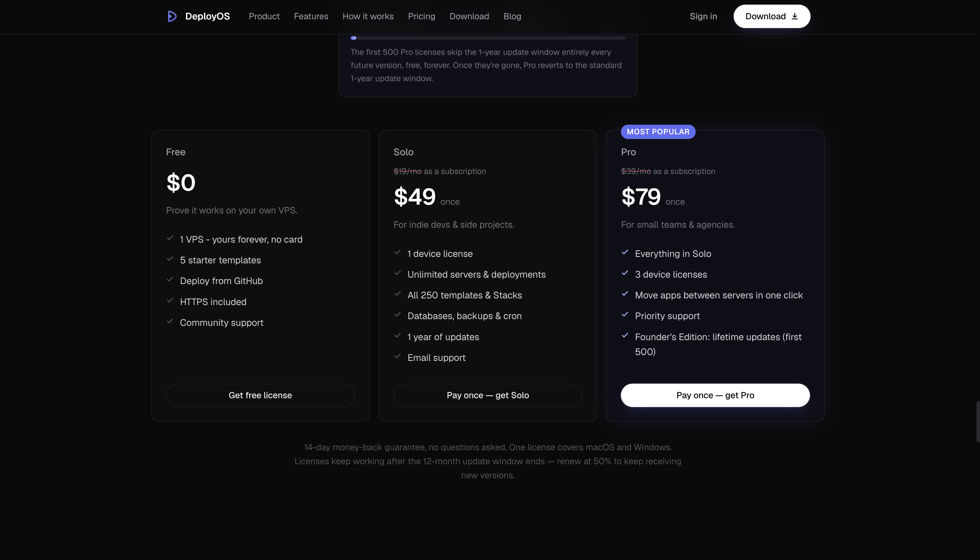Click 'Unlimited servers & deployments' text

[477, 274]
